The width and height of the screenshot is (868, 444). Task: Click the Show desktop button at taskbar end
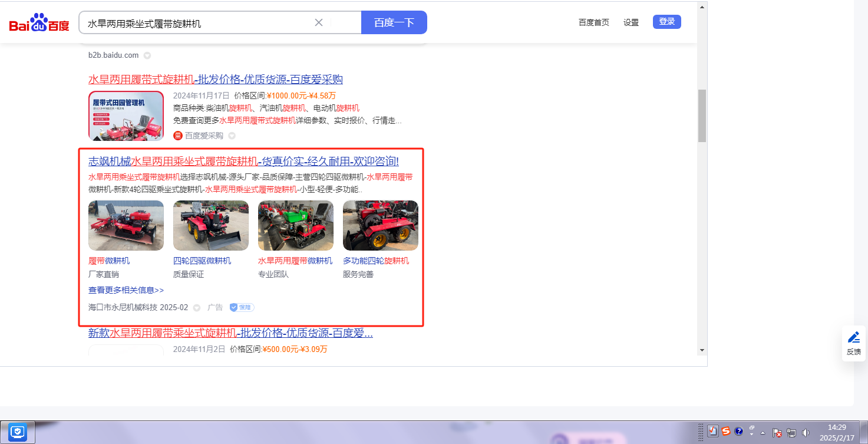coord(863,432)
